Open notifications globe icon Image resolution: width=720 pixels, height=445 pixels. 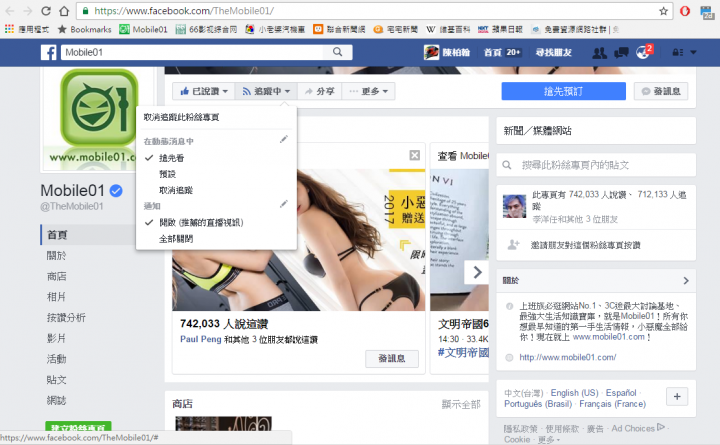[x=643, y=53]
